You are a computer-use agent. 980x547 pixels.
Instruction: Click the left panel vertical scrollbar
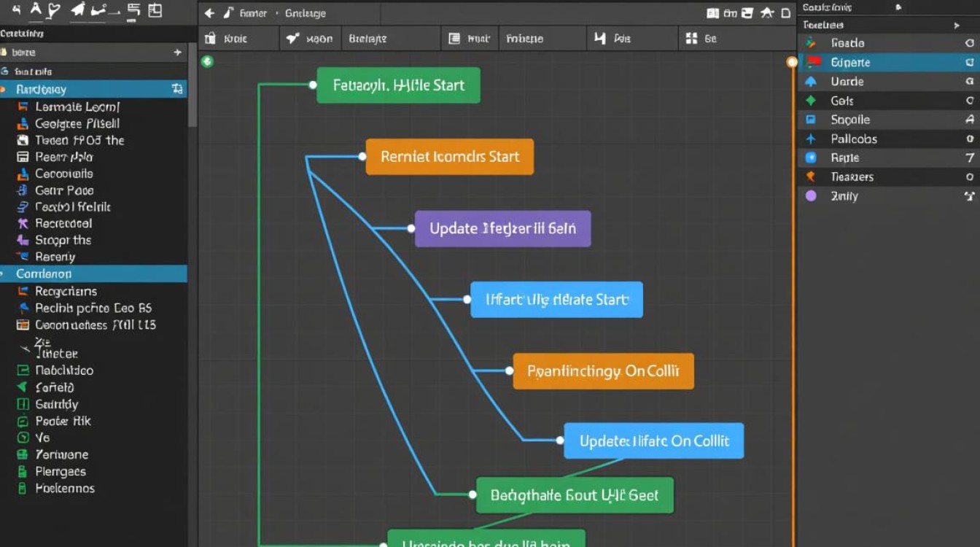click(192, 95)
